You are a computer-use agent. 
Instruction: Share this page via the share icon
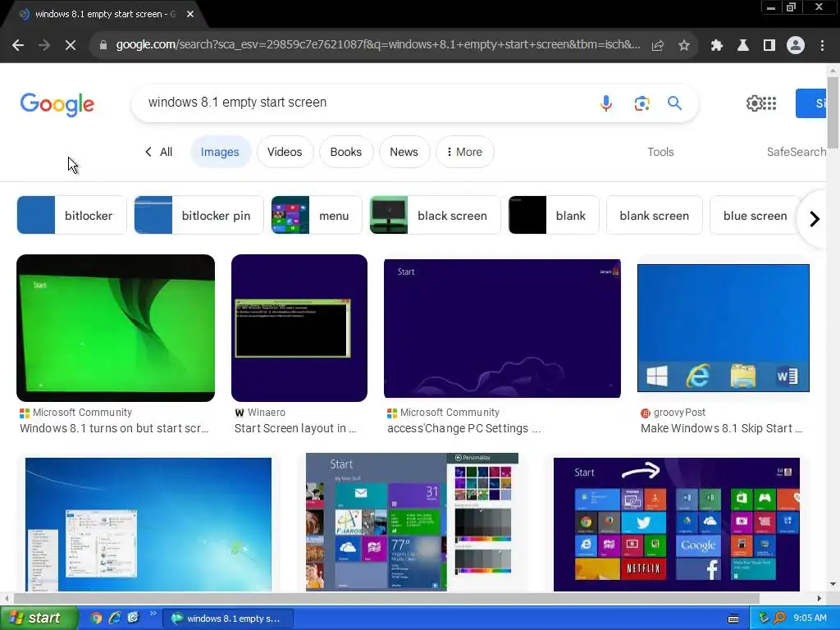tap(658, 46)
